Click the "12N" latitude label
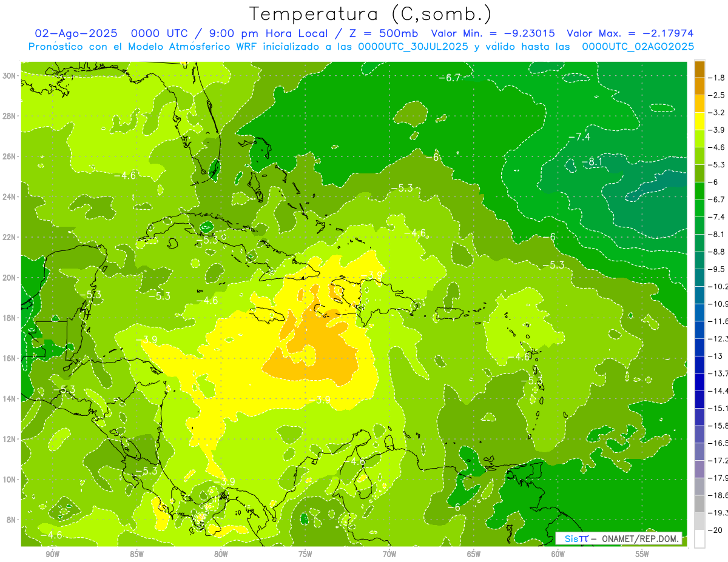 click(9, 439)
